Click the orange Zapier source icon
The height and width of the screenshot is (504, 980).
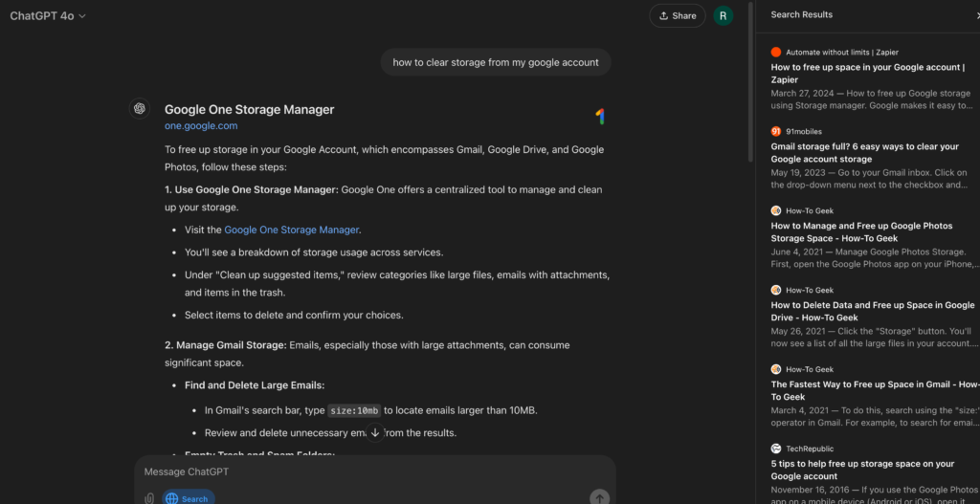776,52
